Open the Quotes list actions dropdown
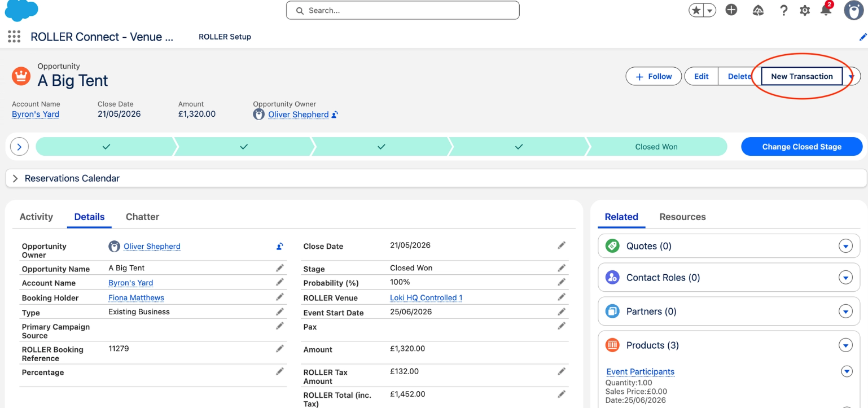Screen dimensions: 868x408 [845, 246]
